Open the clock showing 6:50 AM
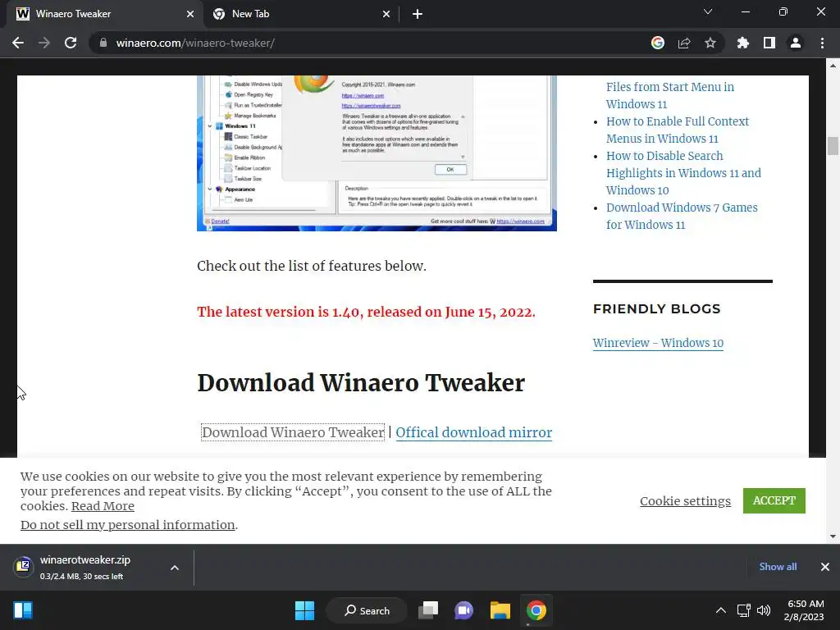 pyautogui.click(x=804, y=610)
